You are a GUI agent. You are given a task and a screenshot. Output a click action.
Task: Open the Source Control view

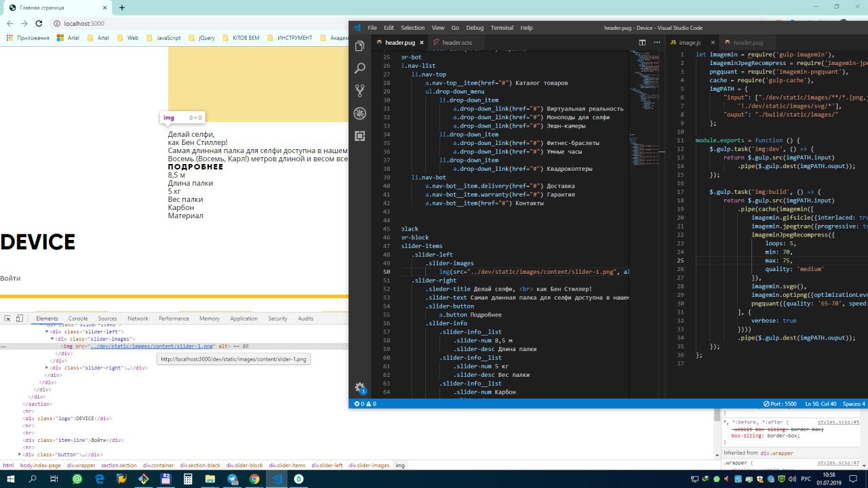click(360, 91)
